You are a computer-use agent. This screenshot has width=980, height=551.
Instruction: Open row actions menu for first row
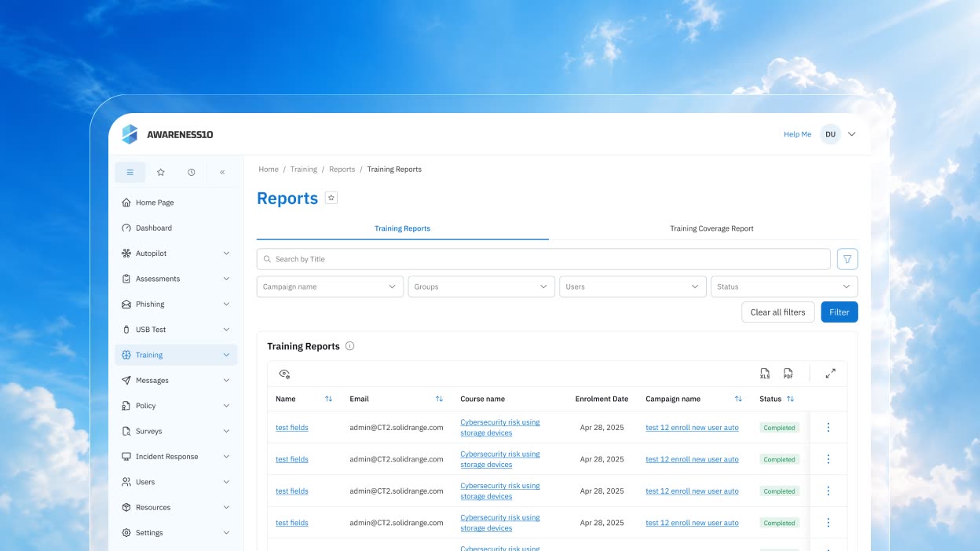[x=828, y=428]
